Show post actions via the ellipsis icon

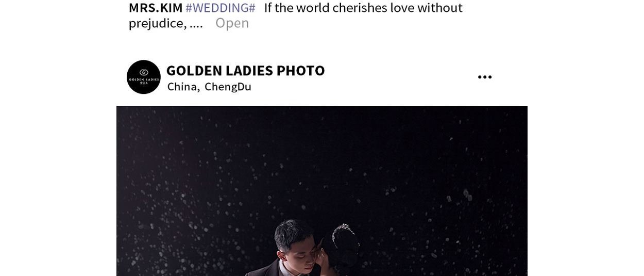[484, 77]
